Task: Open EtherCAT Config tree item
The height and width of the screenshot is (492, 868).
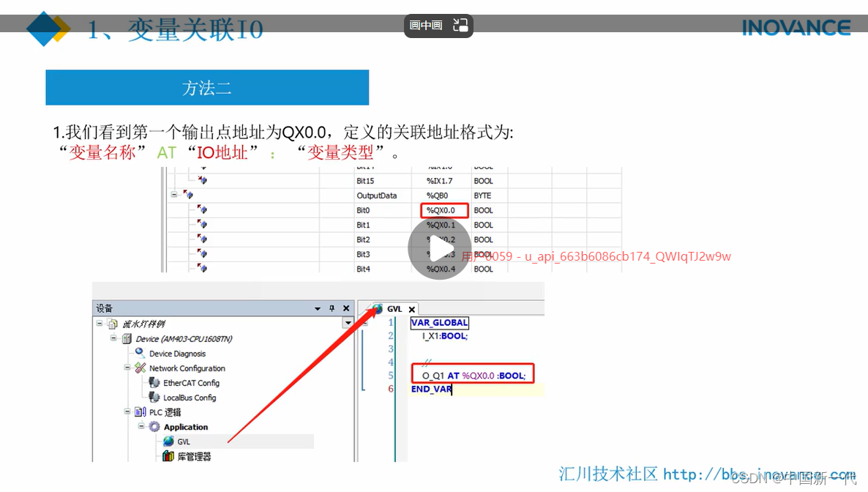Action: [191, 383]
